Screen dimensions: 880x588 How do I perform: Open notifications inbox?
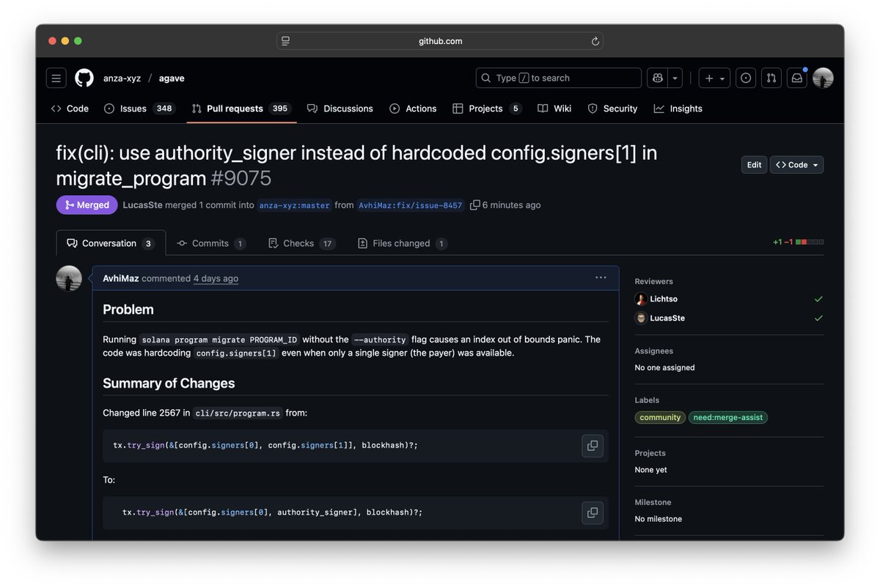point(796,78)
